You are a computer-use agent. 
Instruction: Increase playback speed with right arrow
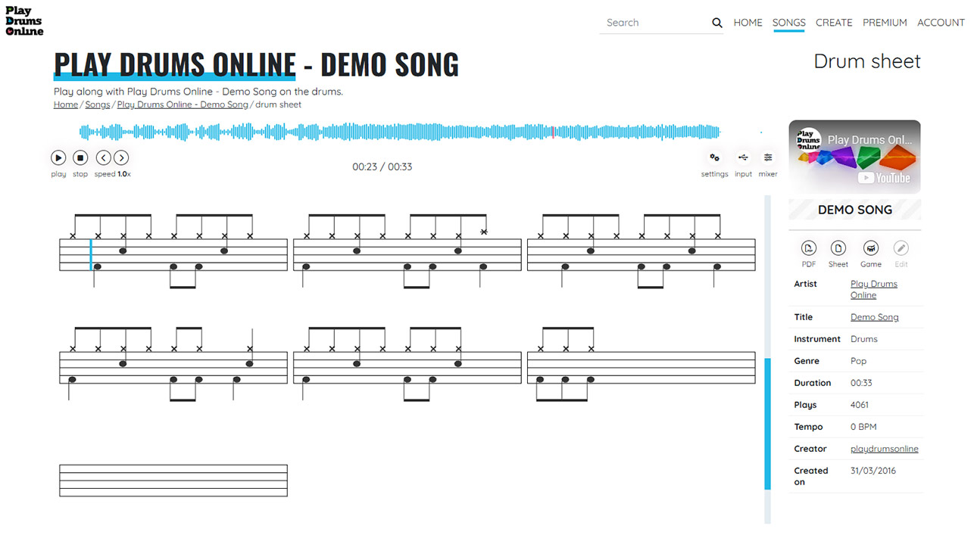point(121,157)
